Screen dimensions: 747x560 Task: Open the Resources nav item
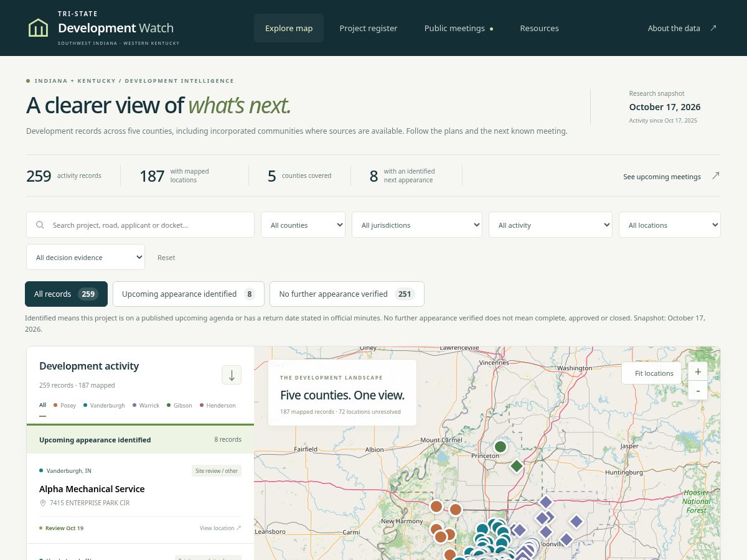coord(539,28)
